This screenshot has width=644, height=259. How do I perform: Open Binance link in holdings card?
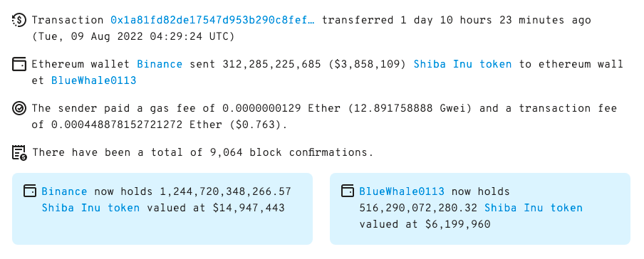(x=65, y=191)
